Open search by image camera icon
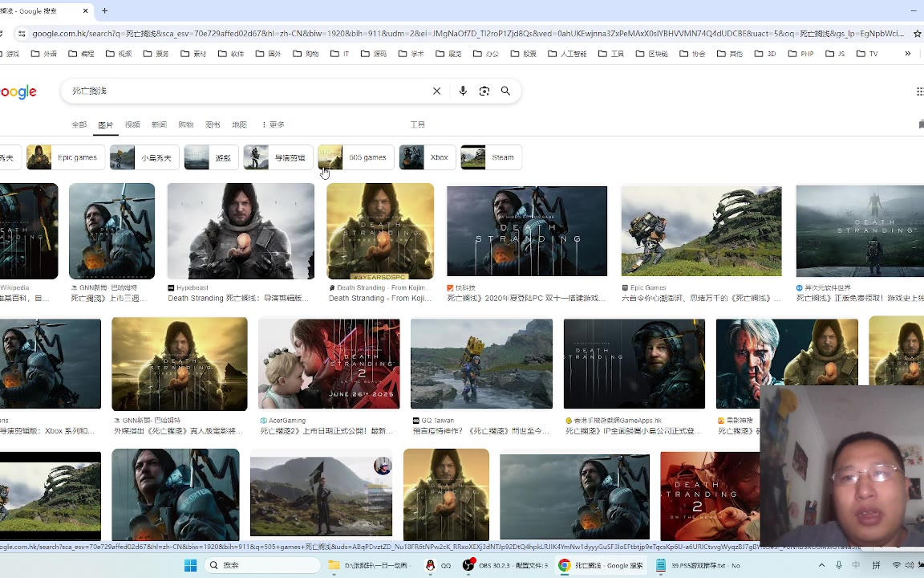The image size is (924, 578). (x=484, y=91)
